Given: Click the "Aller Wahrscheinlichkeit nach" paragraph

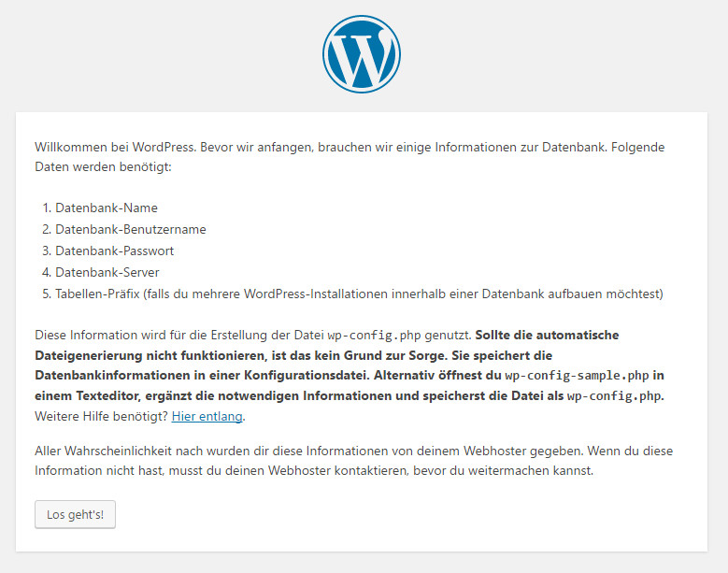Looking at the screenshot, I should coord(354,461).
